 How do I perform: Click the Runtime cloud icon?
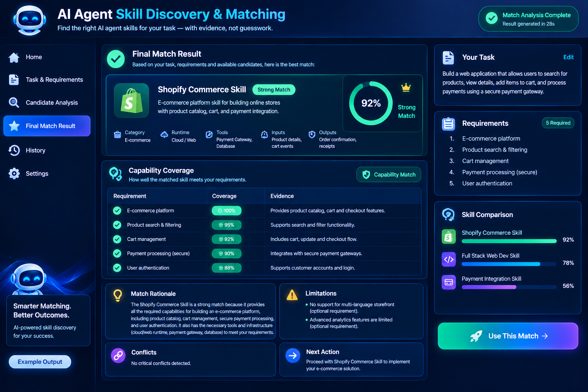[x=164, y=135]
